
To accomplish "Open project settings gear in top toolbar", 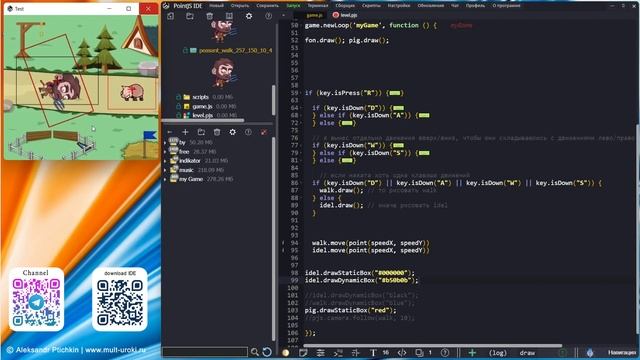I will pyautogui.click(x=249, y=16).
